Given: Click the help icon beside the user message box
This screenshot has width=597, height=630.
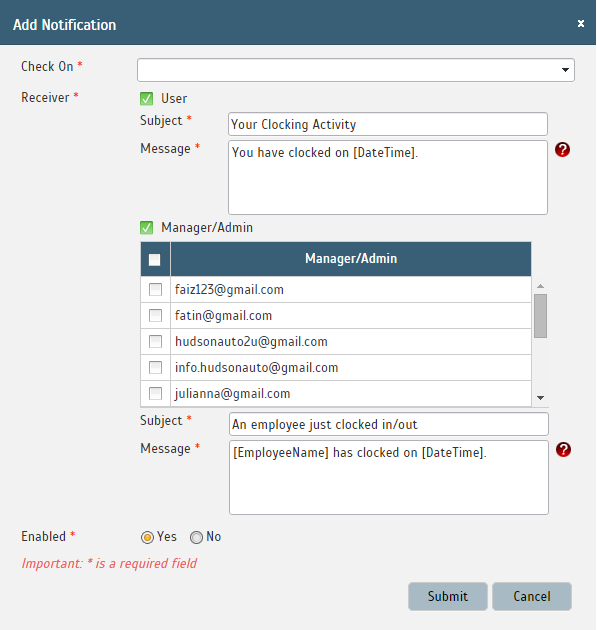Looking at the screenshot, I should point(562,149).
